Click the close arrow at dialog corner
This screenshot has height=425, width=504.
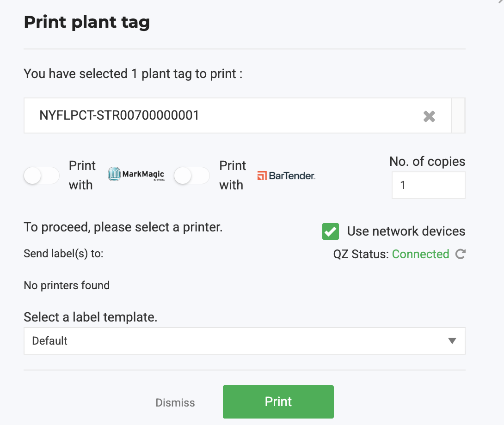tap(501, 1)
